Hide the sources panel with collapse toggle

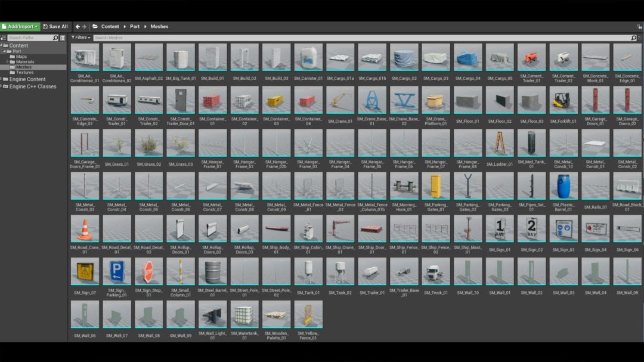3,38
